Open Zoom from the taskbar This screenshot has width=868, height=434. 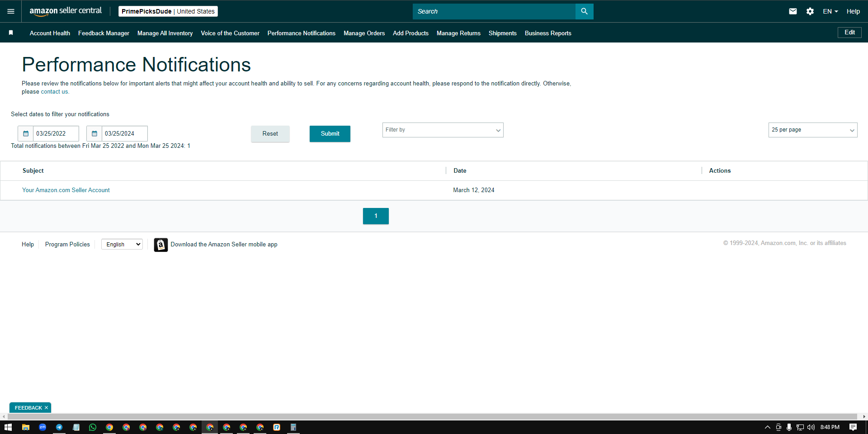coord(42,427)
